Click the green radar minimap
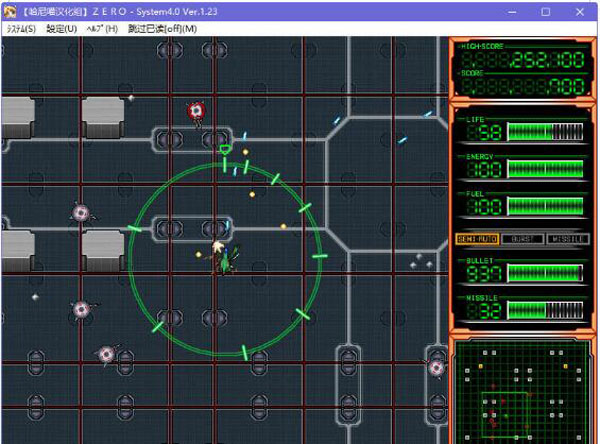600x444 pixels. point(523,392)
